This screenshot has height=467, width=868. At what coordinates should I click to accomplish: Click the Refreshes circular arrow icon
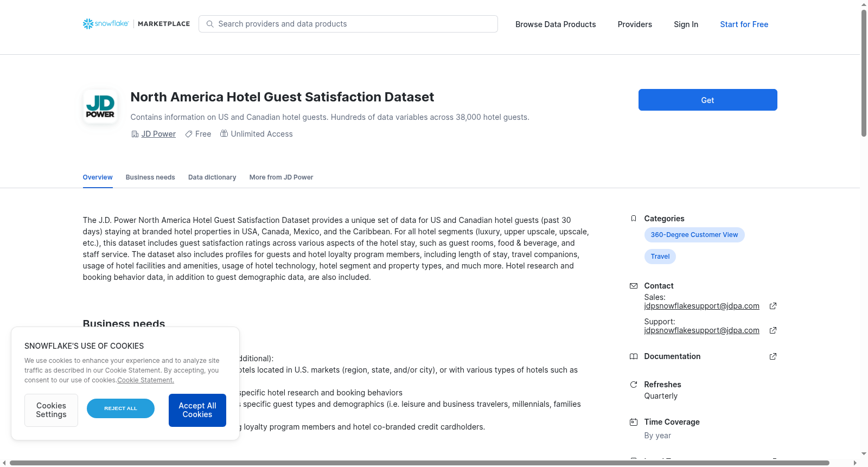(633, 385)
